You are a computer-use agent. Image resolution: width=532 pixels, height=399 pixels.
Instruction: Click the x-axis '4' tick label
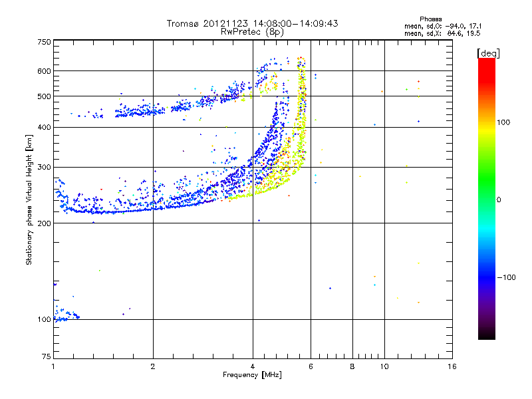pyautogui.click(x=253, y=366)
